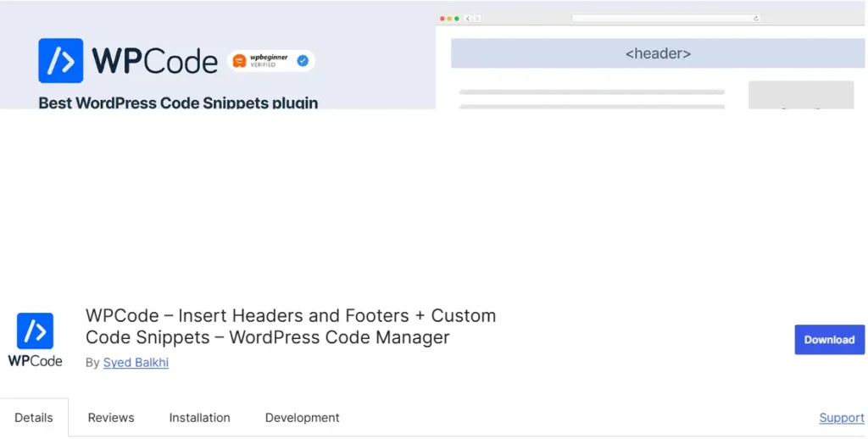Open Syed Balkhi author link
The height and width of the screenshot is (439, 868).
tap(136, 363)
